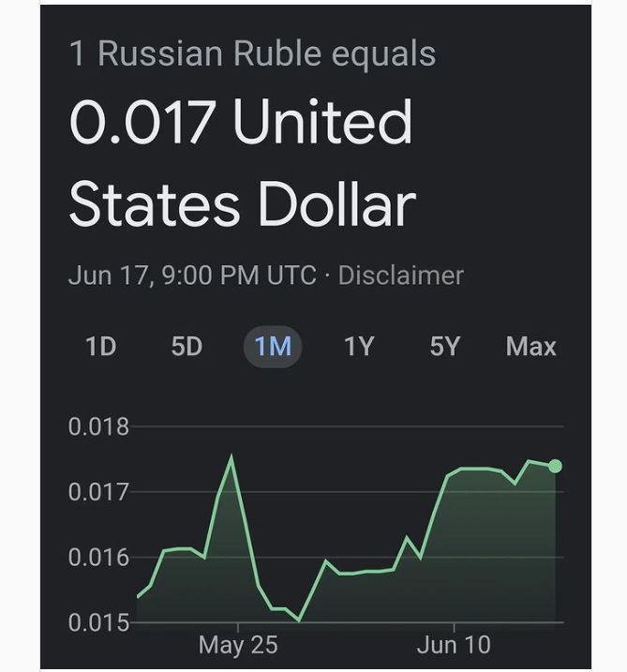
Task: Click the 0.018 y-axis label
Action: click(x=97, y=427)
